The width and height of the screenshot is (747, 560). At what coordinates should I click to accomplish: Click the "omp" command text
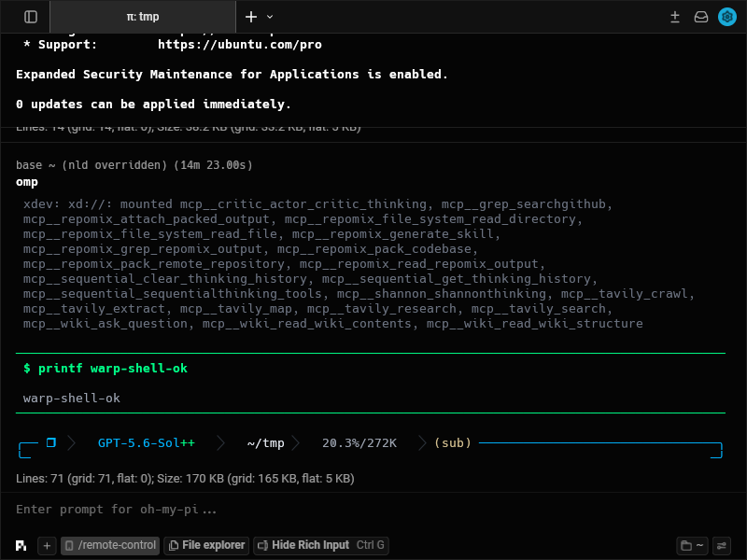pyautogui.click(x=27, y=182)
